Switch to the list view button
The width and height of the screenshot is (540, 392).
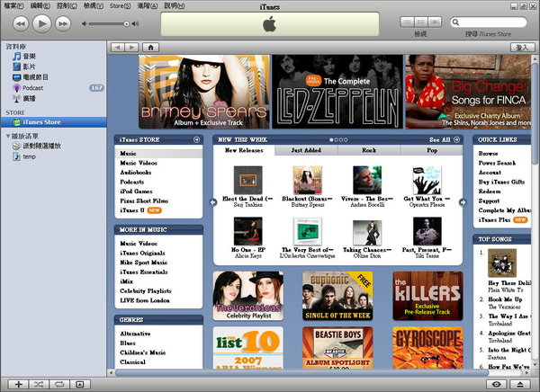pos(407,22)
